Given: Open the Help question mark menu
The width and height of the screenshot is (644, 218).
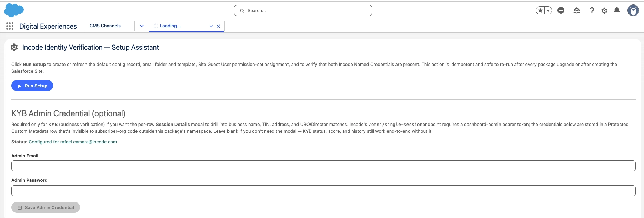Looking at the screenshot, I should [x=592, y=10].
